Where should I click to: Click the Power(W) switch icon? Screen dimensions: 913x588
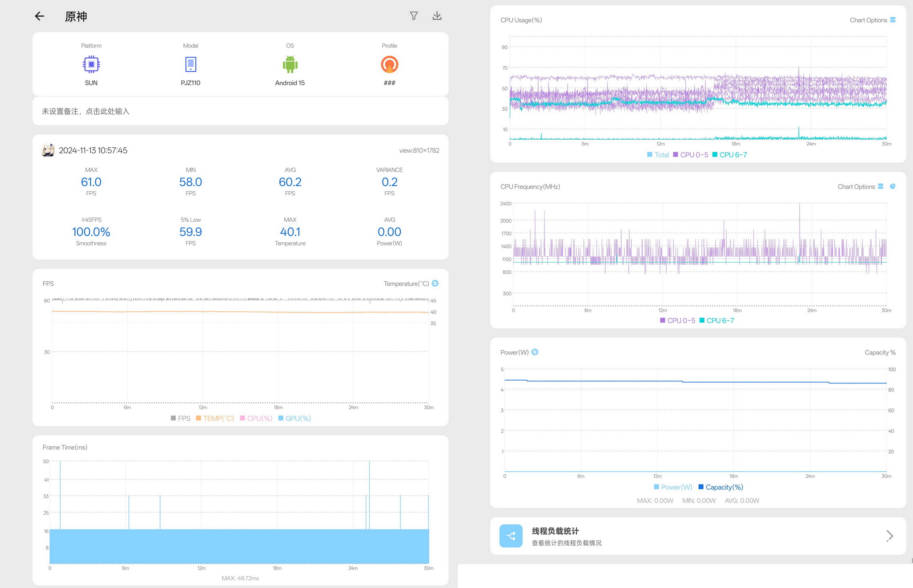coord(535,352)
